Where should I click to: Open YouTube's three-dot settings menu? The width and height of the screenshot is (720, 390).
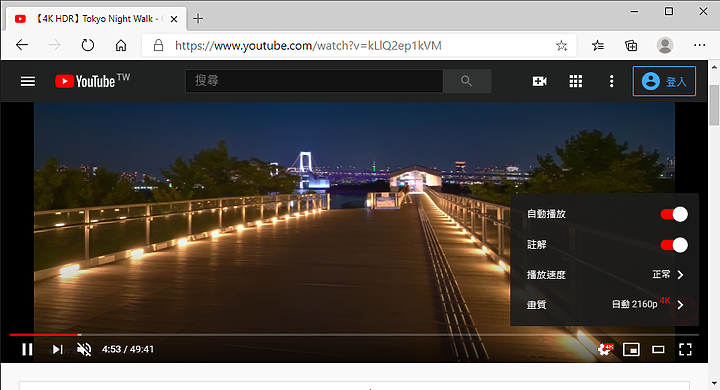pyautogui.click(x=611, y=81)
